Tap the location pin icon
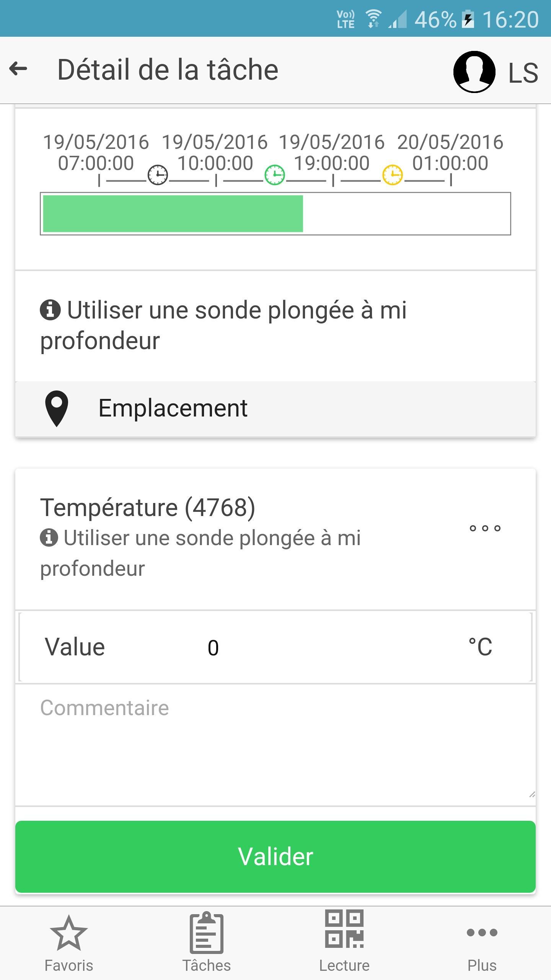 57,408
